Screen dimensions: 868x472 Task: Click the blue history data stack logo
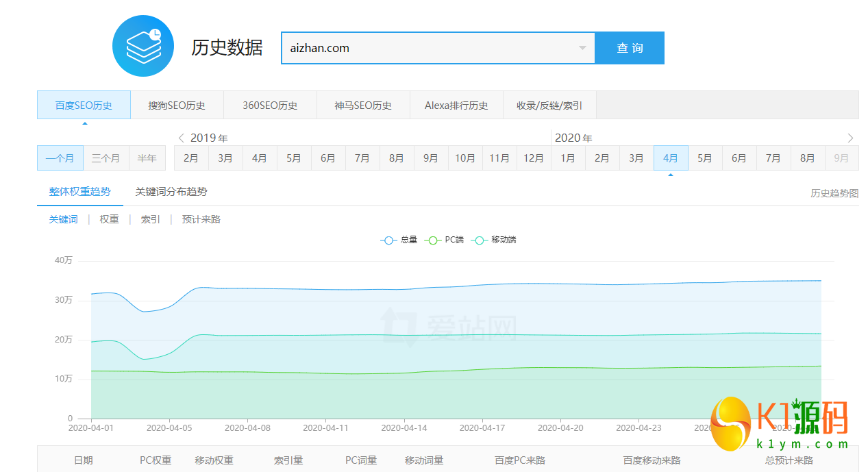(x=142, y=46)
